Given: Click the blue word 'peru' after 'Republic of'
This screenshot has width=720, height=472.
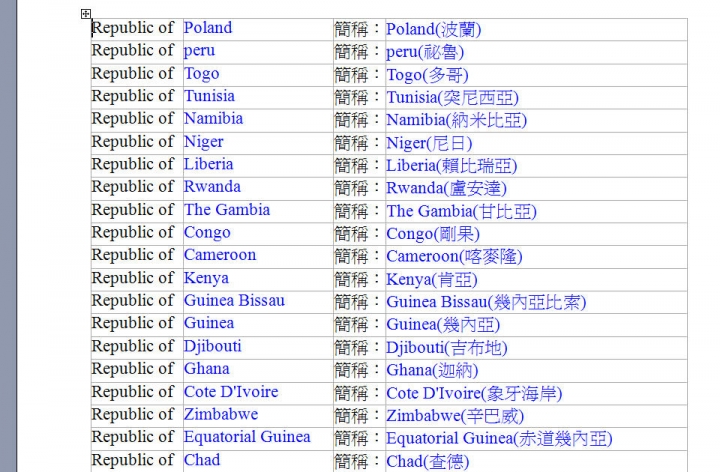Looking at the screenshot, I should 199,50.
